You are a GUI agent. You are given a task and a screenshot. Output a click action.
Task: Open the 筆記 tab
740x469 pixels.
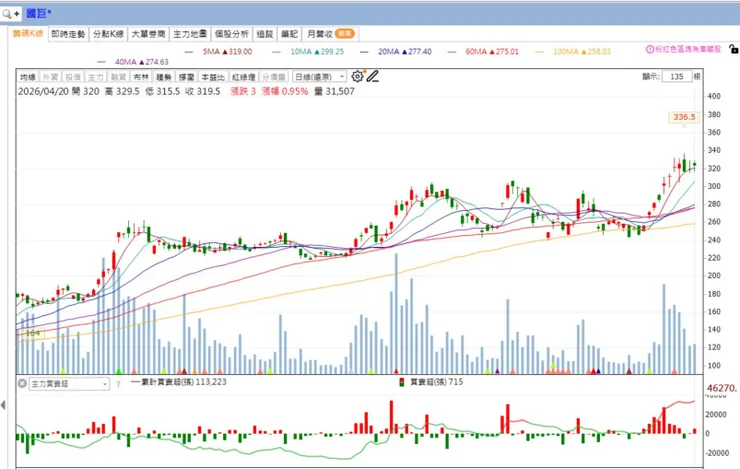tap(289, 34)
